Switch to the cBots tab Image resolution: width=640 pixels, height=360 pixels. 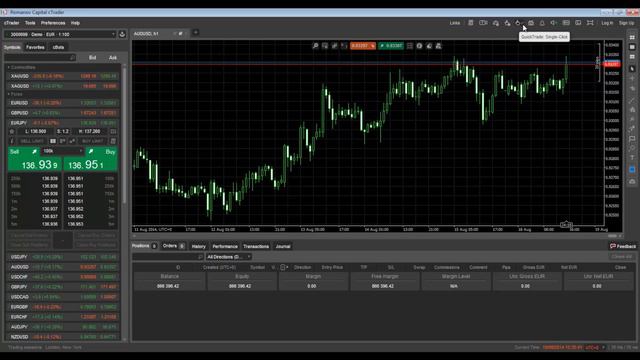(x=58, y=47)
